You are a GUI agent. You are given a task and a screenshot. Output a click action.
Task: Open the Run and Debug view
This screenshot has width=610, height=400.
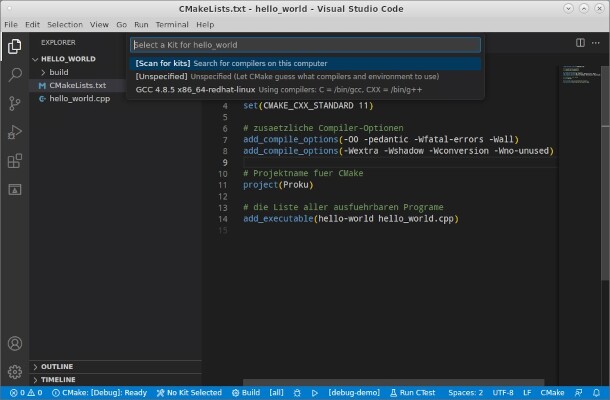pos(15,132)
